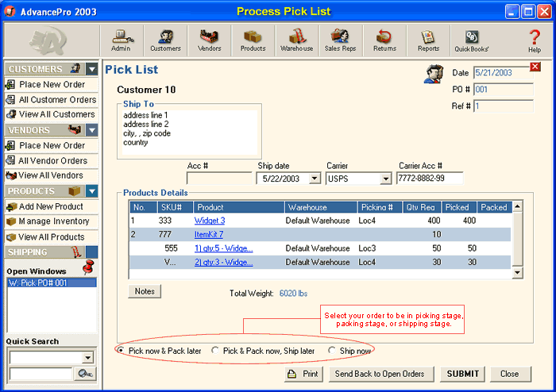Click the pushpin icon in Open Windows
Image resolution: width=556 pixels, height=392 pixels.
tap(88, 267)
